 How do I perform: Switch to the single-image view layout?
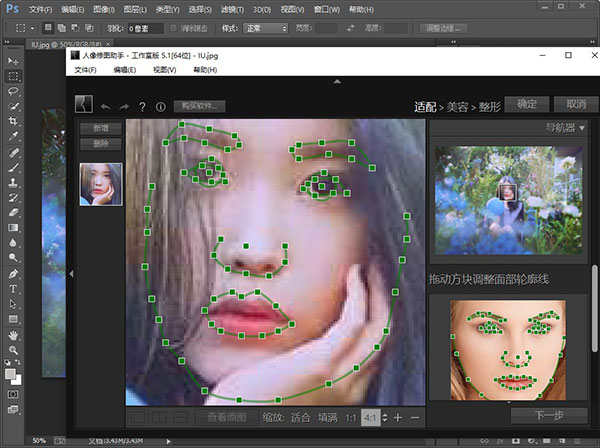(x=137, y=417)
